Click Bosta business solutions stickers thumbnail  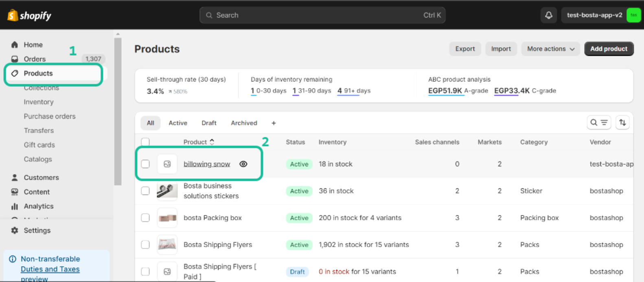coord(167,191)
